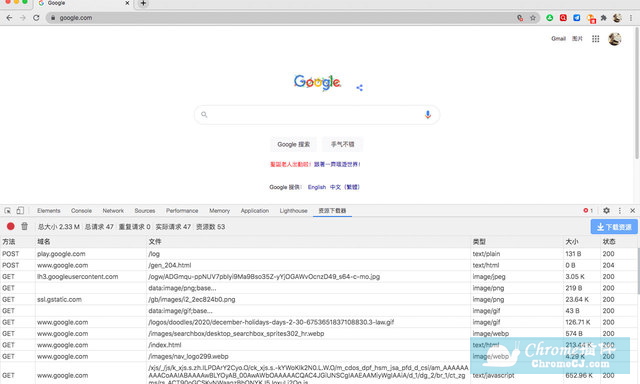Go back using the browser back arrow
This screenshot has height=384, width=640.
(x=9, y=18)
